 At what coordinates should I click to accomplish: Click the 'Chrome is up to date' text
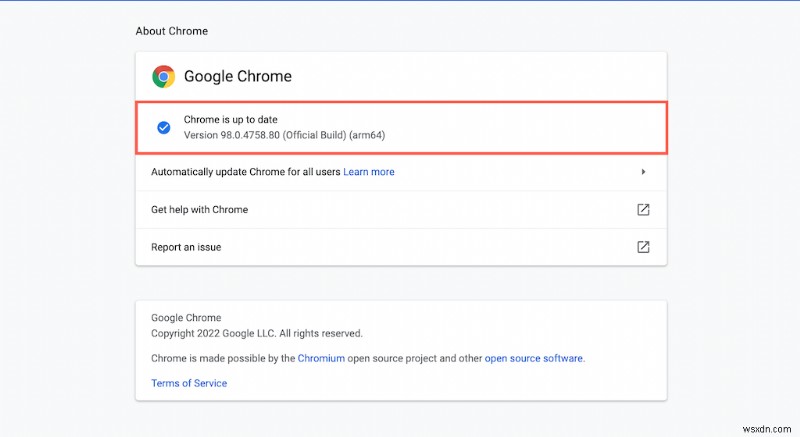tap(231, 120)
